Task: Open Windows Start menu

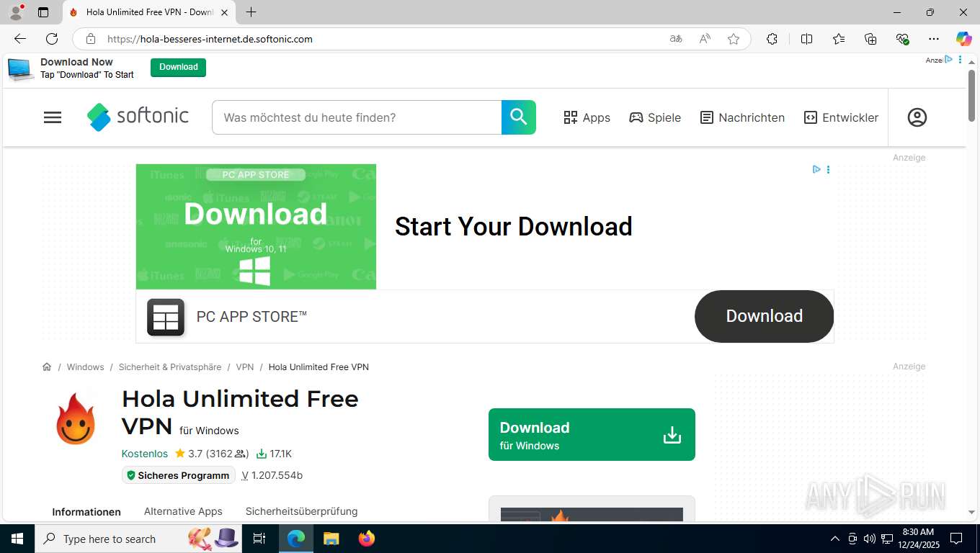Action: 17,539
